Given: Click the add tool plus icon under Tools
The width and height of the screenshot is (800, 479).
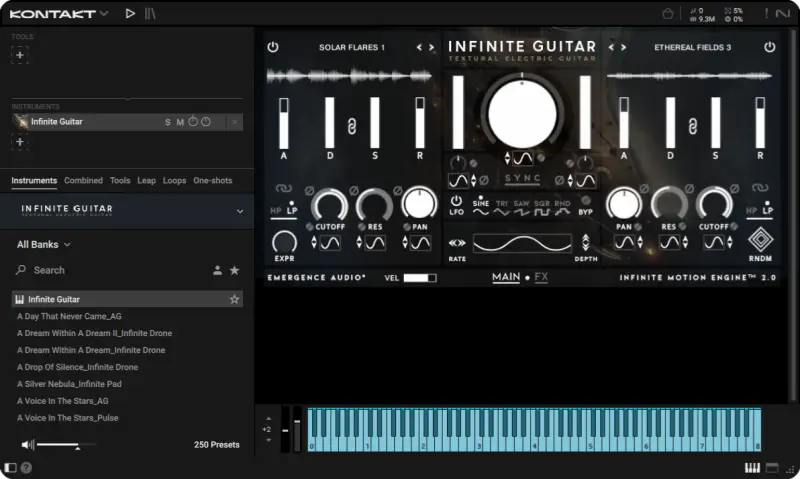Looking at the screenshot, I should pyautogui.click(x=20, y=55).
